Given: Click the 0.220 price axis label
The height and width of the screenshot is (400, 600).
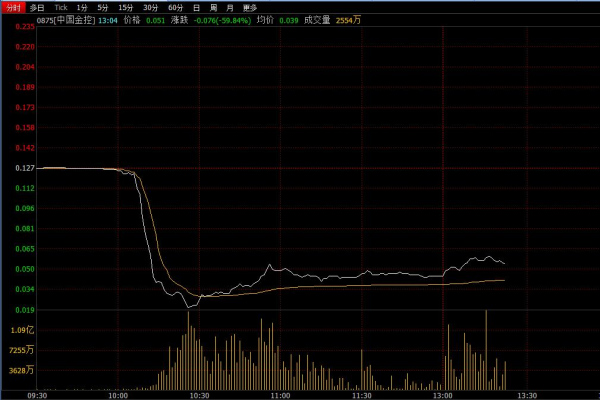Looking at the screenshot, I should 25,47.
